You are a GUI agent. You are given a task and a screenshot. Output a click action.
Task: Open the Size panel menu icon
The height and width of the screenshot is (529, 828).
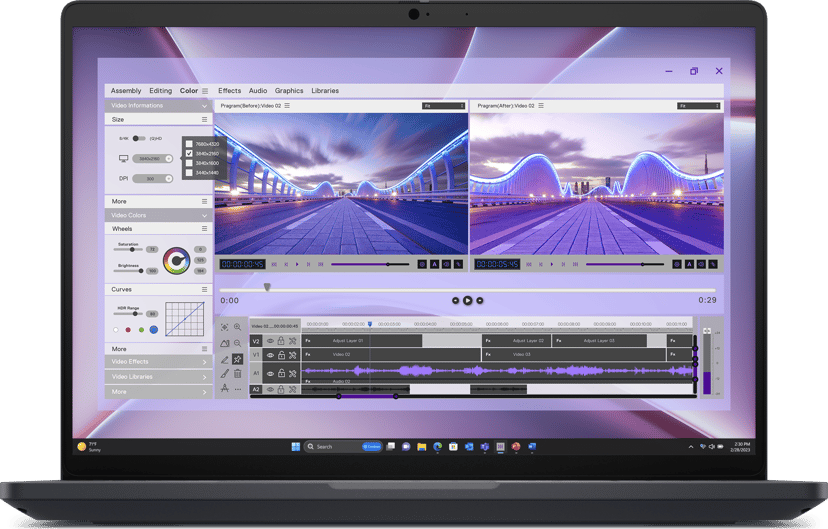coord(204,120)
